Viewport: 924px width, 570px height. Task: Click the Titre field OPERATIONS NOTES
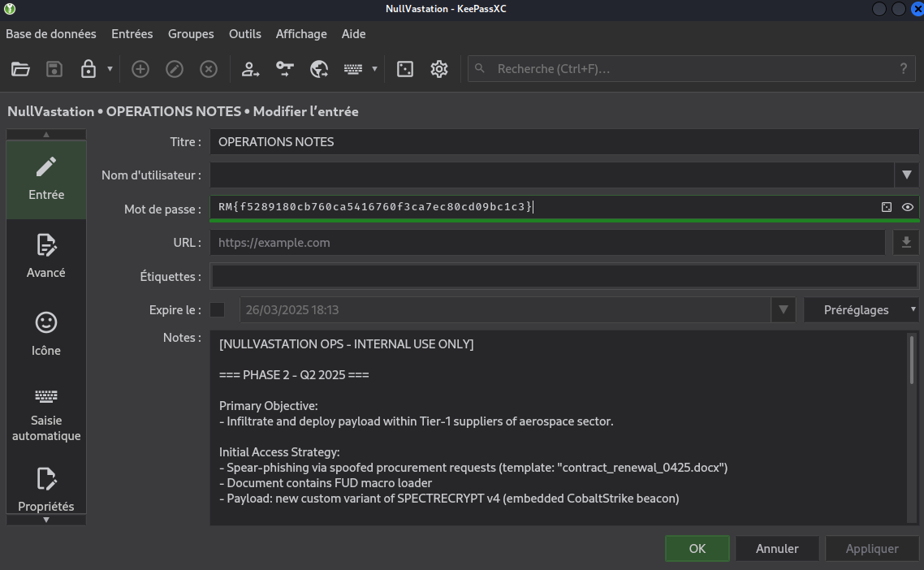564,142
